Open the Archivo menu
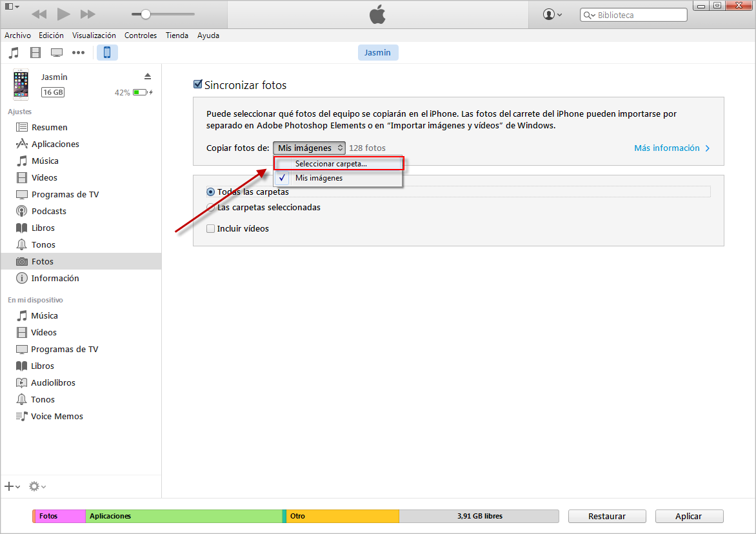The image size is (756, 534). point(18,35)
